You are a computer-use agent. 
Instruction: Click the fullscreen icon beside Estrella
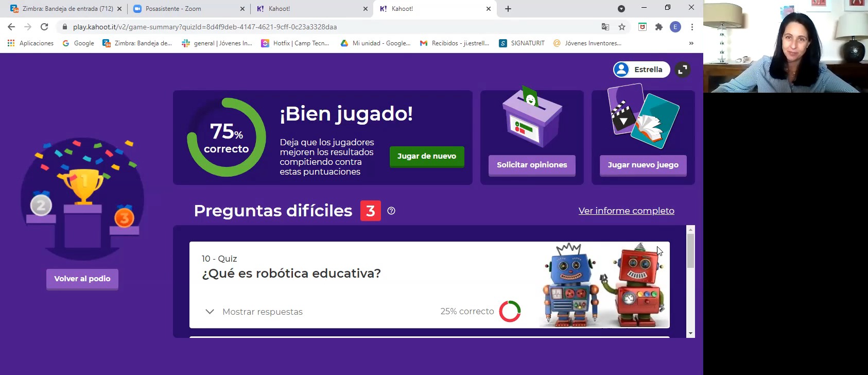coord(683,70)
